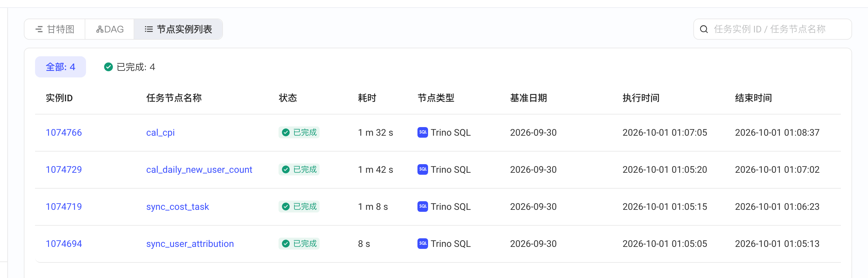868x278 pixels.
Task: Click the 耗时 column header
Action: [367, 98]
